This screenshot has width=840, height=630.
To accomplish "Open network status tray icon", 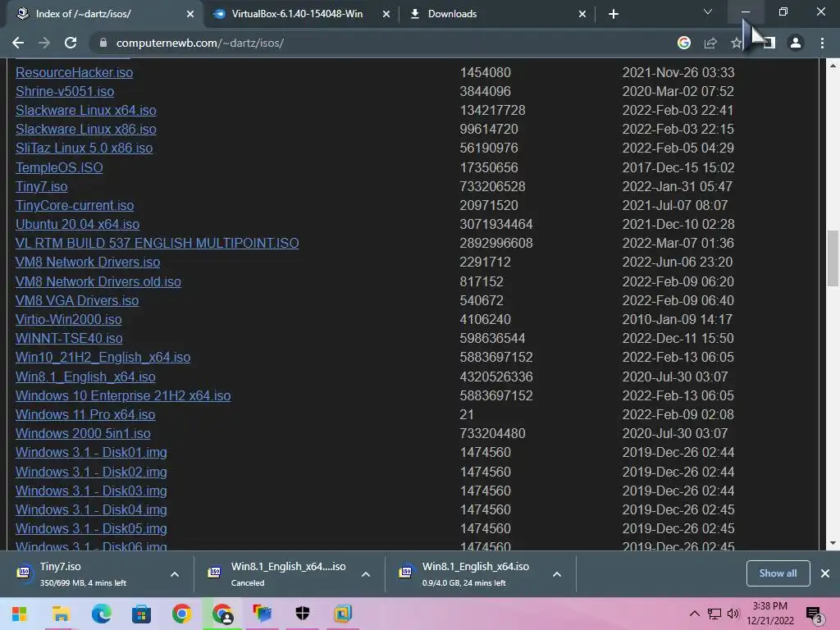I will pyautogui.click(x=714, y=614).
